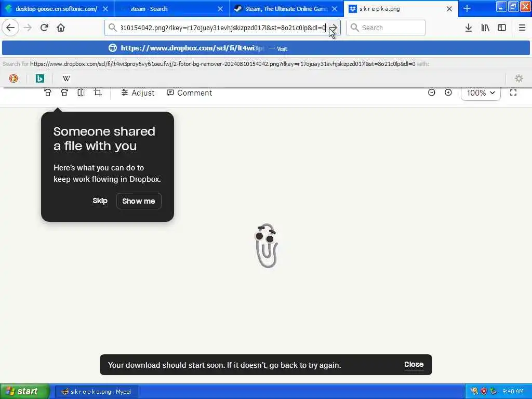Close the steam - Search tab
This screenshot has height=399, width=532.
(x=220, y=9)
